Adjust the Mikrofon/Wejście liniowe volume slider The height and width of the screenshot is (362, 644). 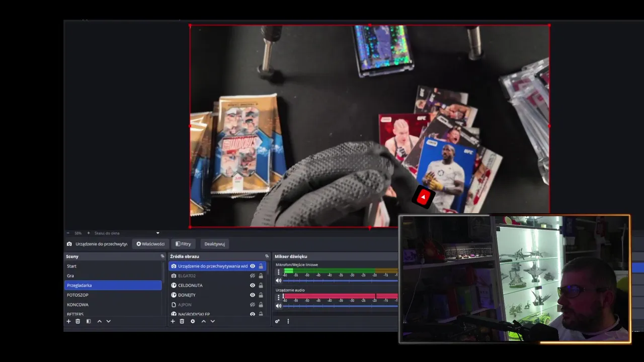pos(341,281)
